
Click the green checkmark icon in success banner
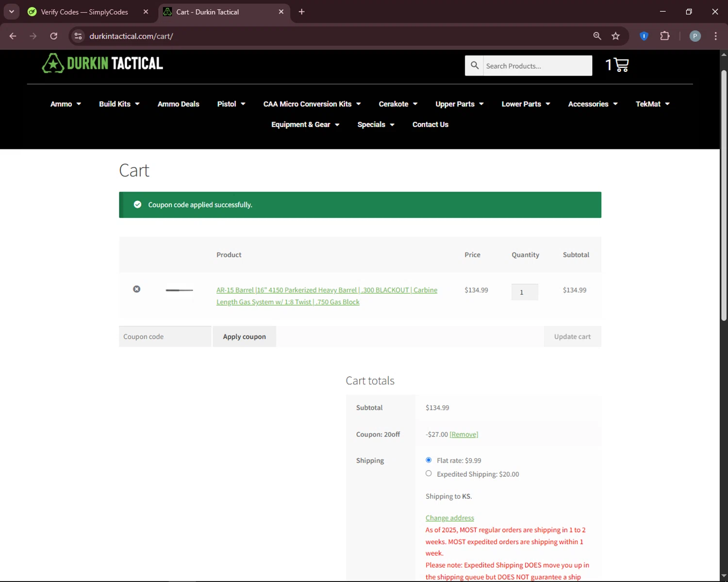click(x=138, y=205)
